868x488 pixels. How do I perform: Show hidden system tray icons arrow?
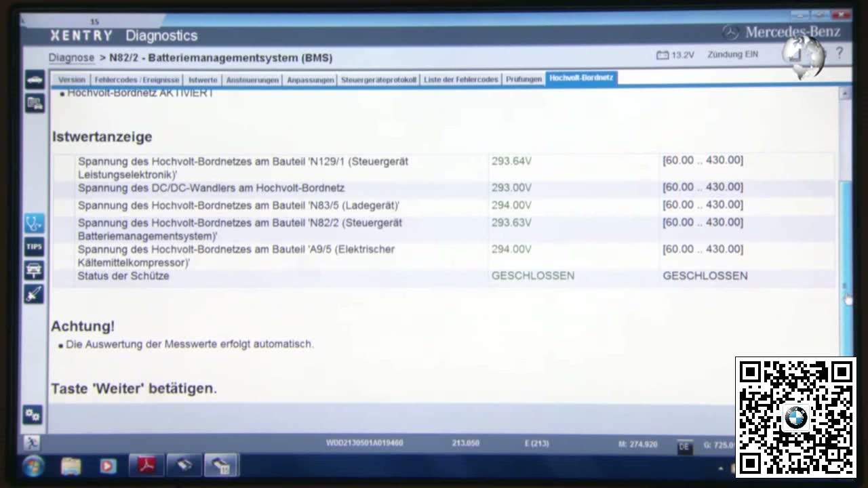click(x=721, y=468)
